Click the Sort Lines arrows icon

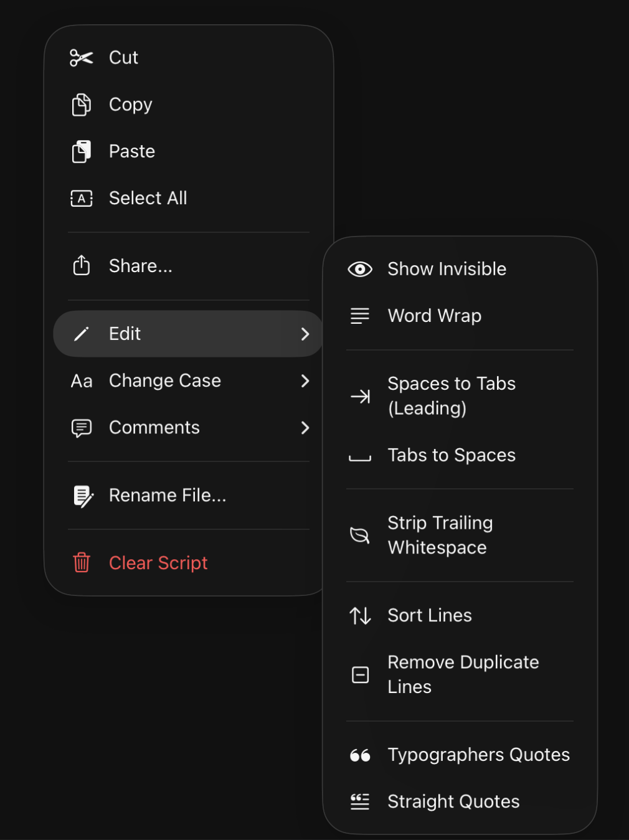pyautogui.click(x=360, y=616)
